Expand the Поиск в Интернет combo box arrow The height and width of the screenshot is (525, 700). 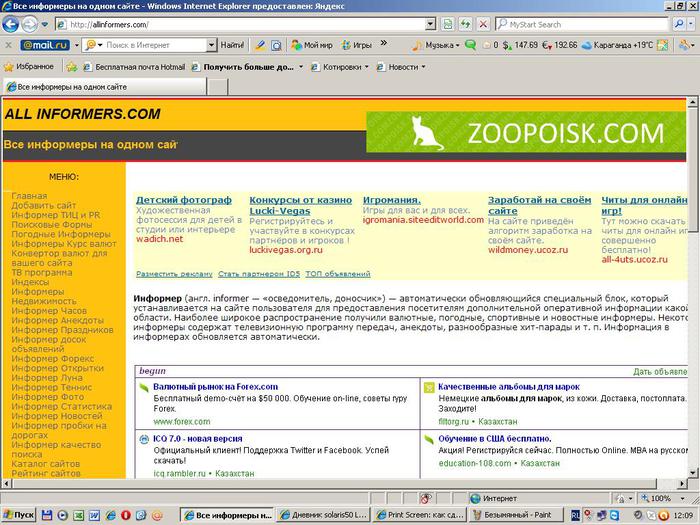(x=212, y=45)
